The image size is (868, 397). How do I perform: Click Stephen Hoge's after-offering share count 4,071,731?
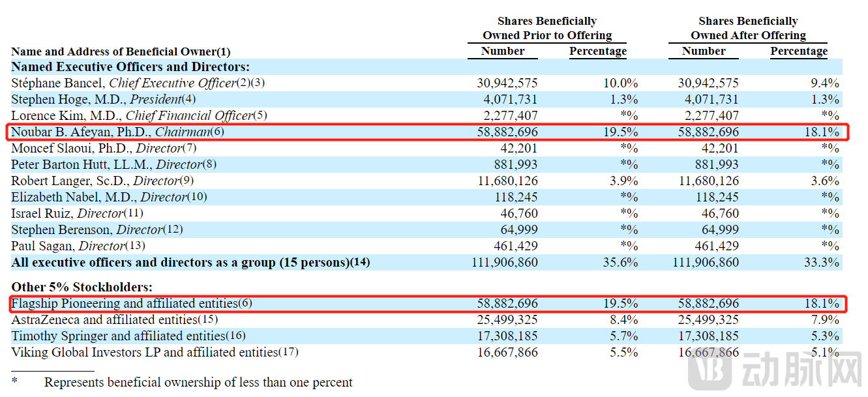point(711,99)
